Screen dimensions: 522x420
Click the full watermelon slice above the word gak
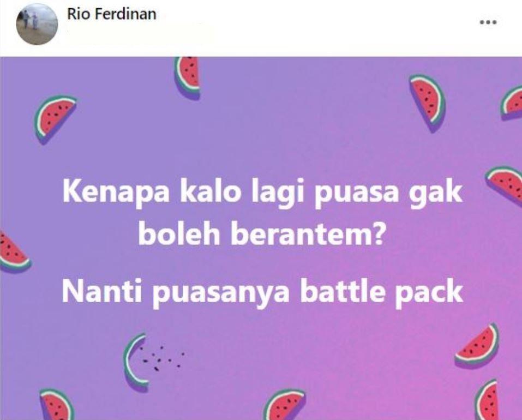click(427, 103)
